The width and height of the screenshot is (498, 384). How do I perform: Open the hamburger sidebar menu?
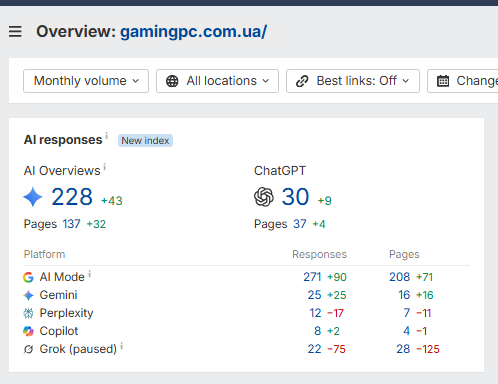click(x=15, y=32)
